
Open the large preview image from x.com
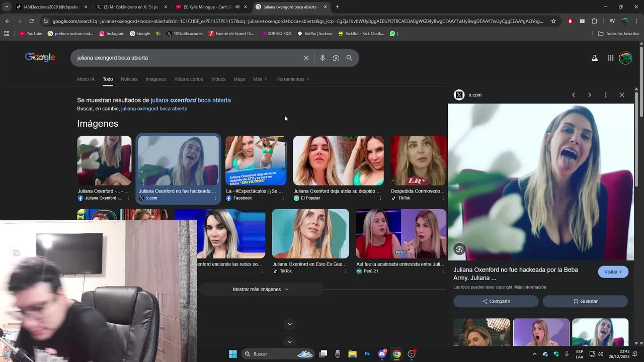click(541, 182)
